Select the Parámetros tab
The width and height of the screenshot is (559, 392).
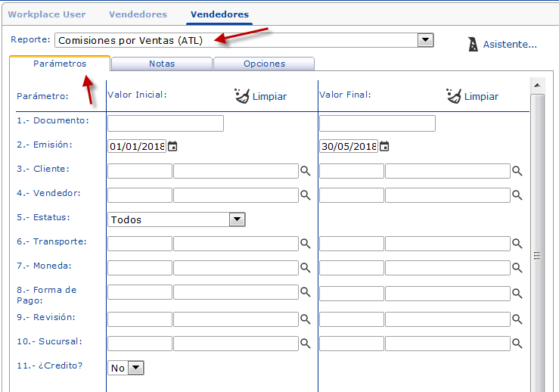[60, 64]
